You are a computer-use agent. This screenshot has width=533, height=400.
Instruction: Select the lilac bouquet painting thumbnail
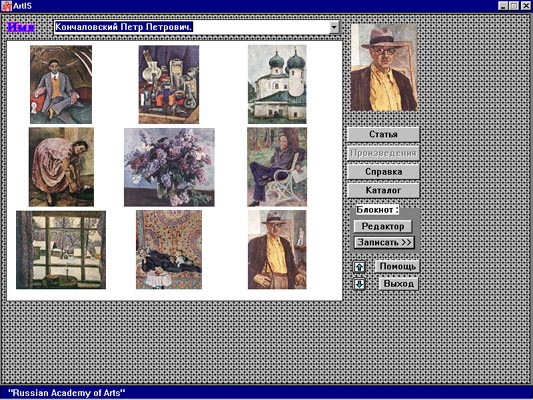click(169, 167)
